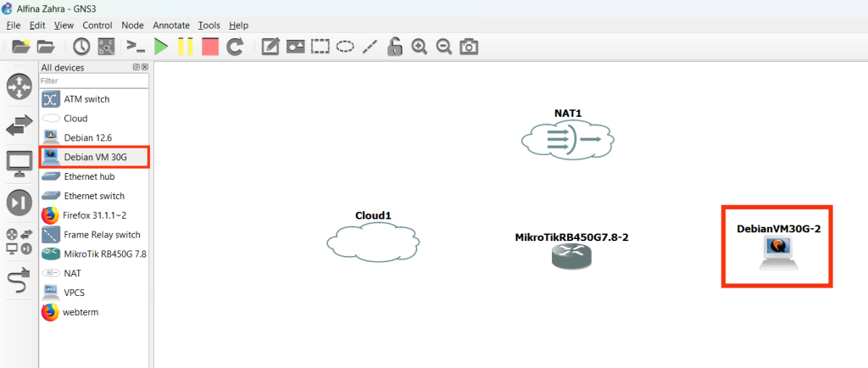Screen dimensions: 868x368
Task: Click the NAT1 cloud node on canvas
Action: 568,138
